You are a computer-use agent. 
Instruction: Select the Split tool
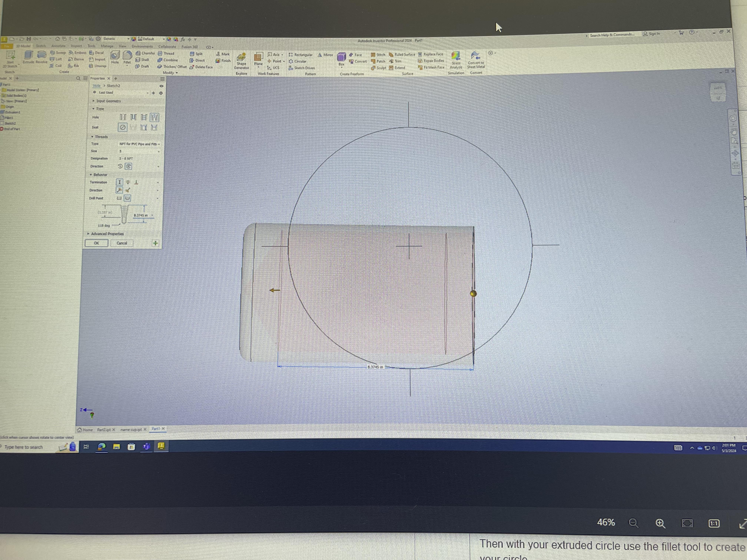(196, 54)
